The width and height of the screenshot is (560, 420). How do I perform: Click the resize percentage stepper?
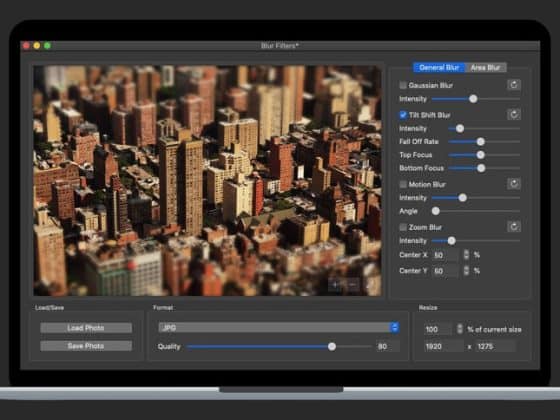(460, 329)
